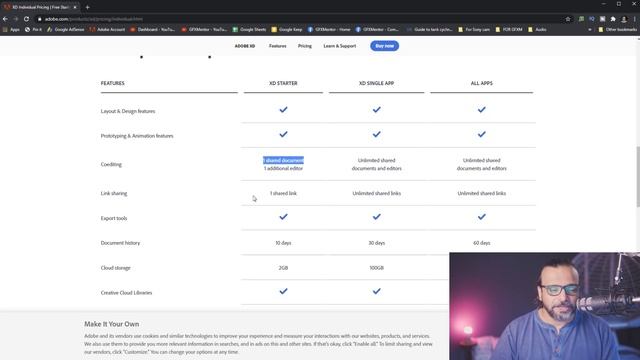This screenshot has width=640, height=360.
Task: Open the GFXMentor - YouTube bookmark
Action: pyautogui.click(x=204, y=29)
